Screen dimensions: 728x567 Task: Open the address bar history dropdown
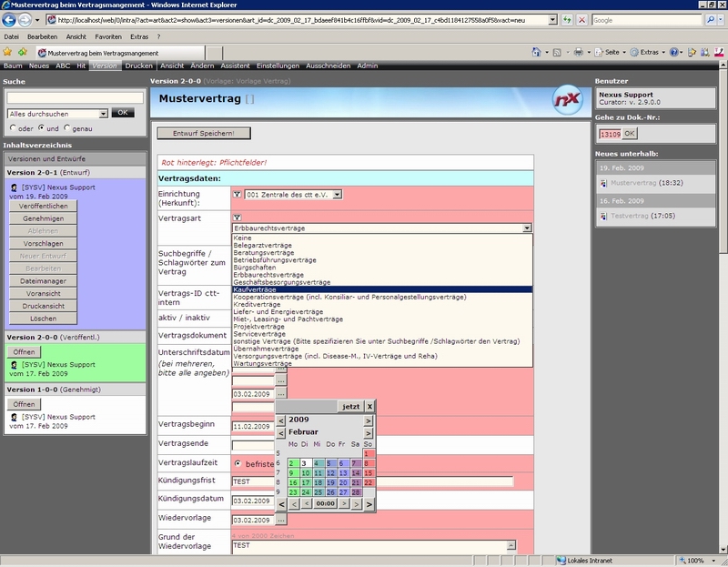552,20
